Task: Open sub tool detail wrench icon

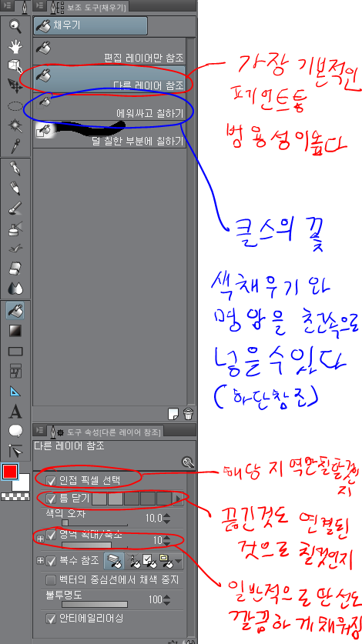Action: [x=188, y=462]
